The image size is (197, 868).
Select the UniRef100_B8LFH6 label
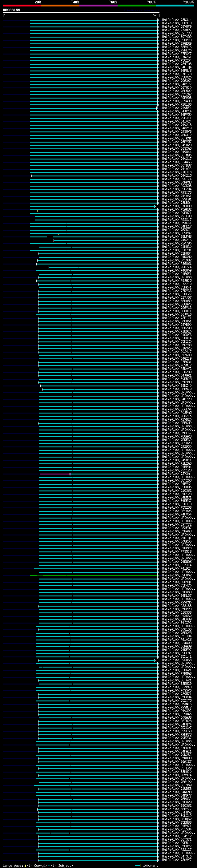(177, 236)
